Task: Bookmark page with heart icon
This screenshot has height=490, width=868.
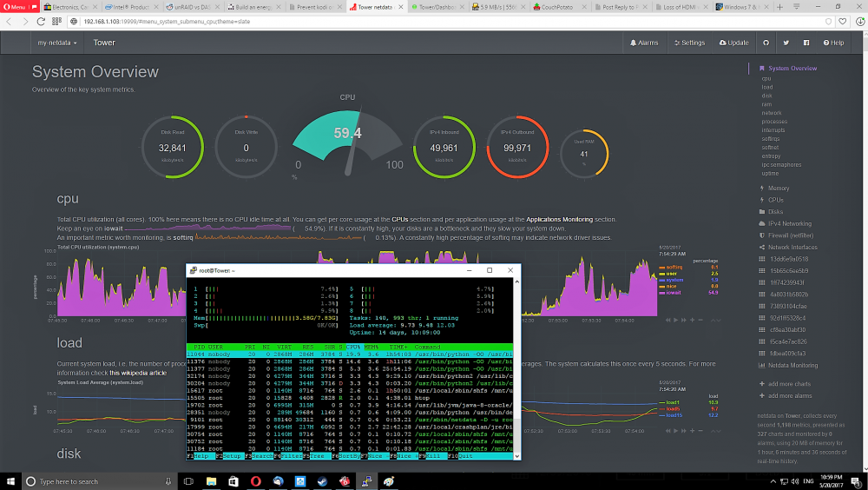Action: pos(842,22)
